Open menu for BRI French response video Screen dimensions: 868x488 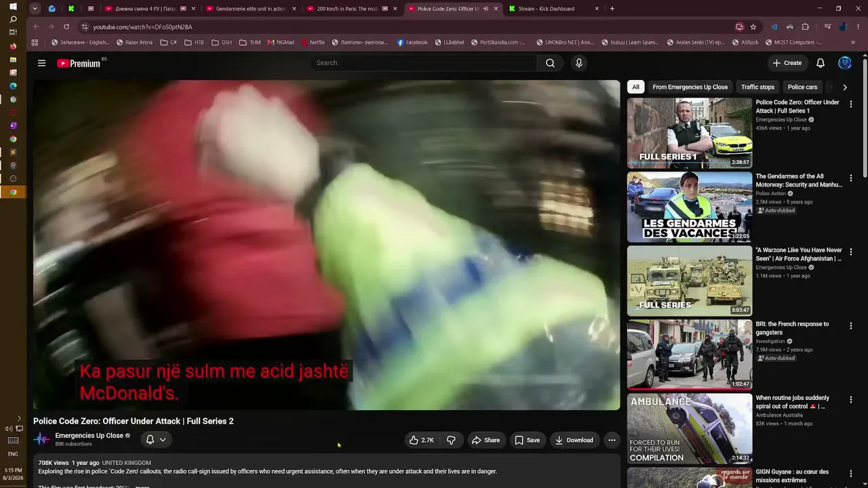851,325
